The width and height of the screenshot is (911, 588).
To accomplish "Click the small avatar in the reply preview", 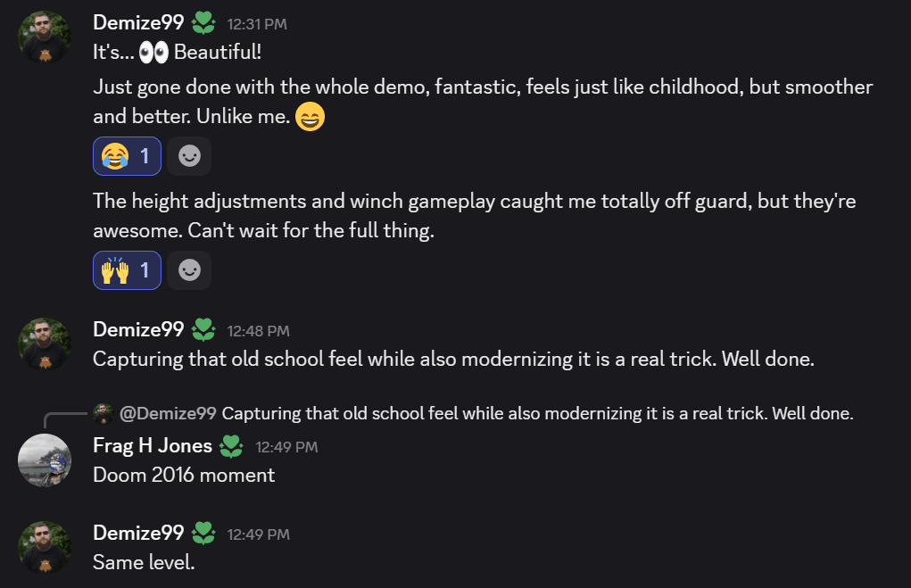I will (103, 413).
